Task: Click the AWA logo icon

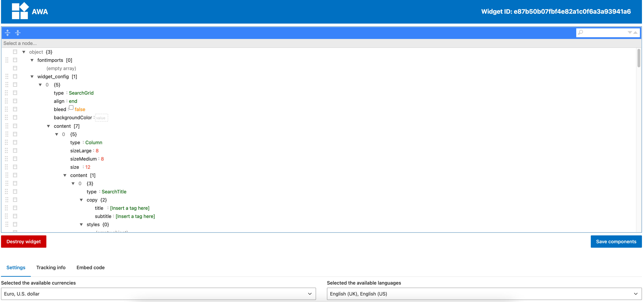Action: click(x=20, y=11)
